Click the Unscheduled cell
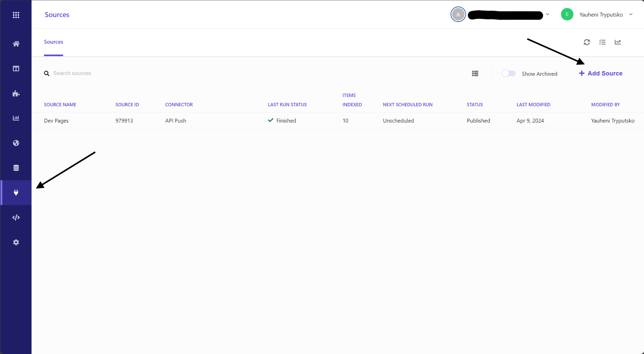 click(398, 121)
